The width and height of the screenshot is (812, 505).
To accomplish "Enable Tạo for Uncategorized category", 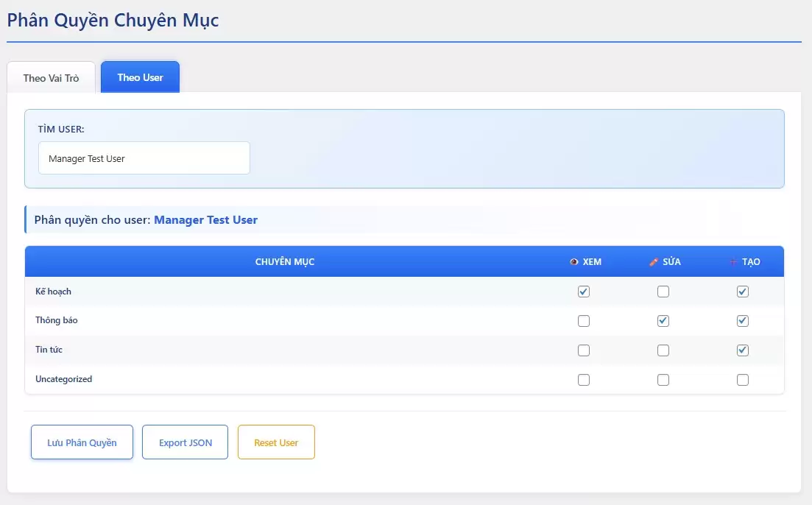I will (743, 380).
